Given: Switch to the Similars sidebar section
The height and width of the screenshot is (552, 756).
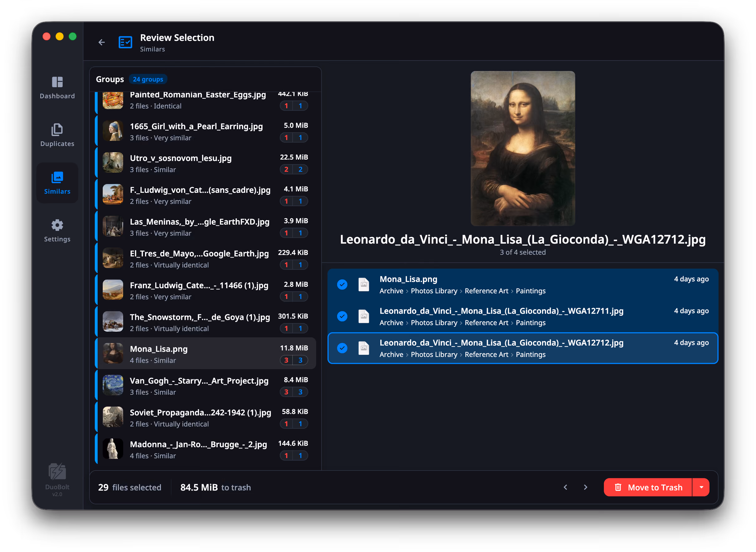Looking at the screenshot, I should 57,183.
